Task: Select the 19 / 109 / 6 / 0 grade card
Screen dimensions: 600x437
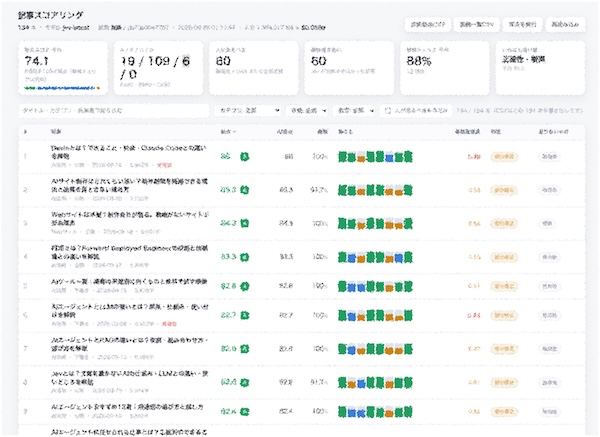Action: [158, 68]
